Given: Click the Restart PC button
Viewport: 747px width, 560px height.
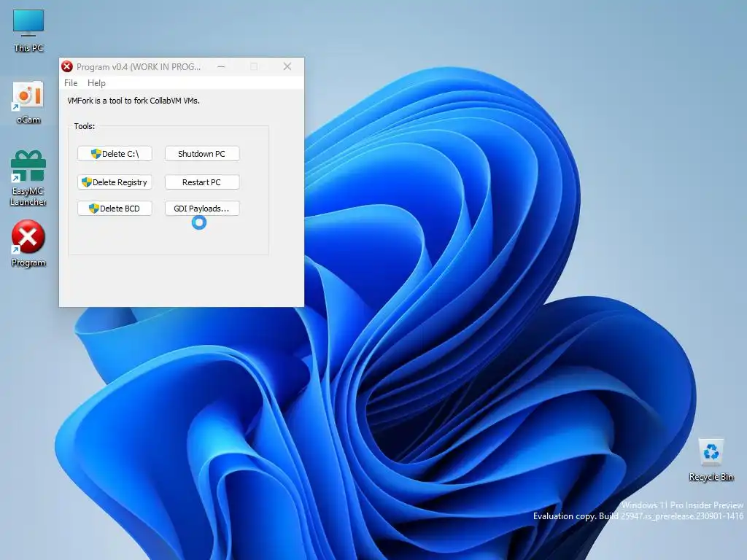Looking at the screenshot, I should click(202, 182).
